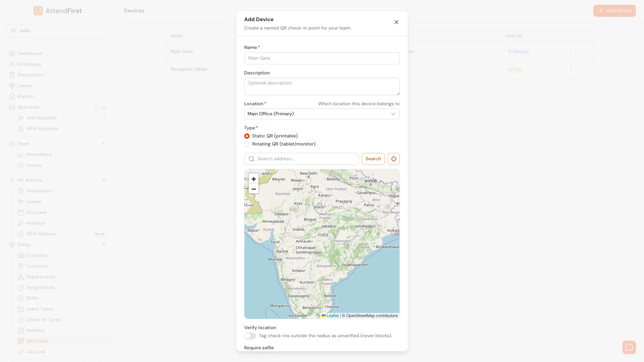Open Holidays under My Activity
Image resolution: width=644 pixels, height=362 pixels.
(x=36, y=223)
